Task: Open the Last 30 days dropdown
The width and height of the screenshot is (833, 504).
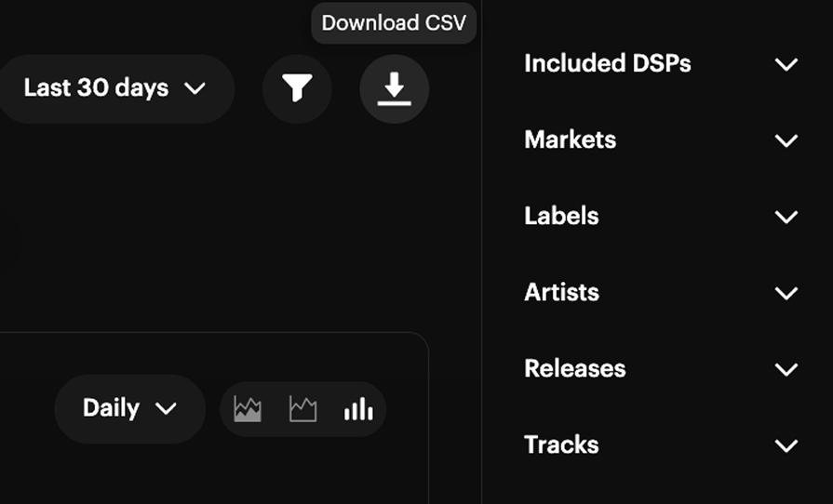Action: click(x=115, y=88)
